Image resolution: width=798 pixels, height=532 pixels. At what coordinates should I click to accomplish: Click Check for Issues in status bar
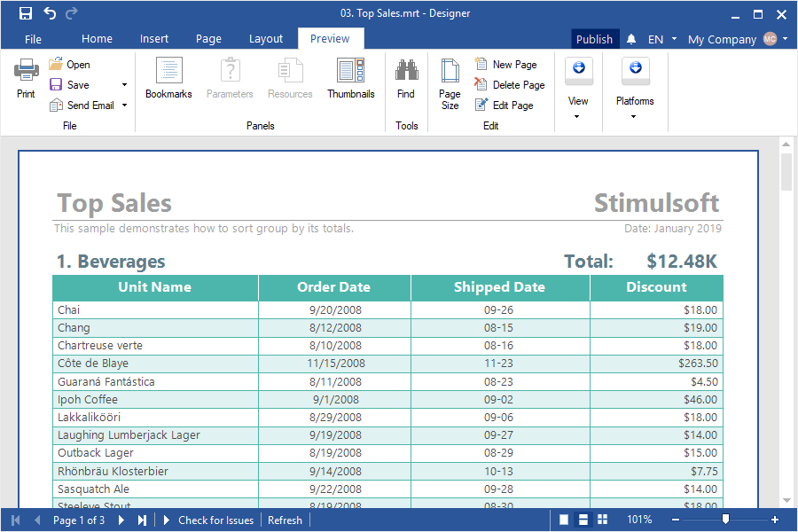[215, 520]
